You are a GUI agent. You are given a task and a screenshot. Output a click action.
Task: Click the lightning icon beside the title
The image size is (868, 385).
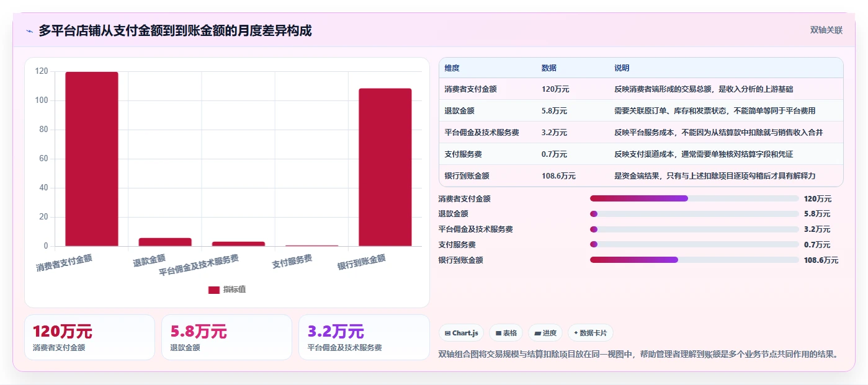pyautogui.click(x=29, y=31)
